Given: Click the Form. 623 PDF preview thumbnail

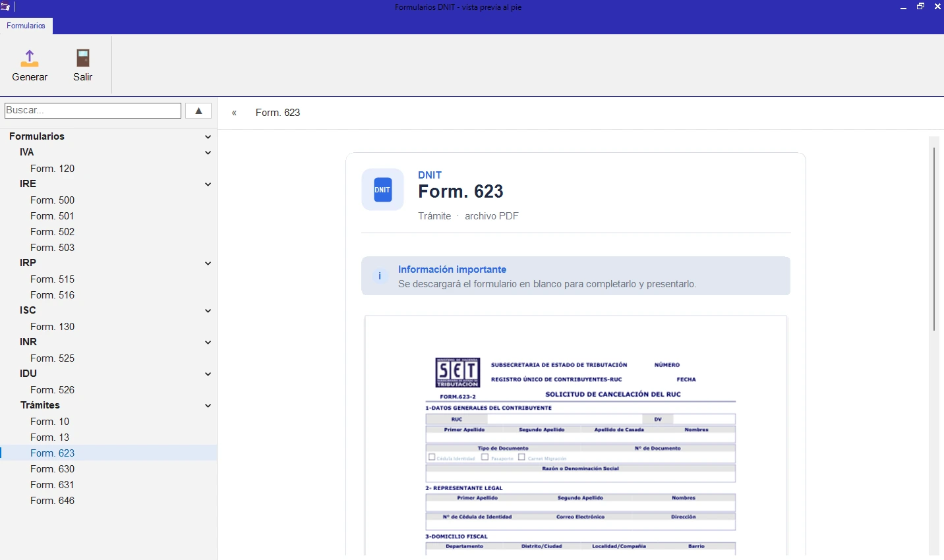Looking at the screenshot, I should click(576, 435).
